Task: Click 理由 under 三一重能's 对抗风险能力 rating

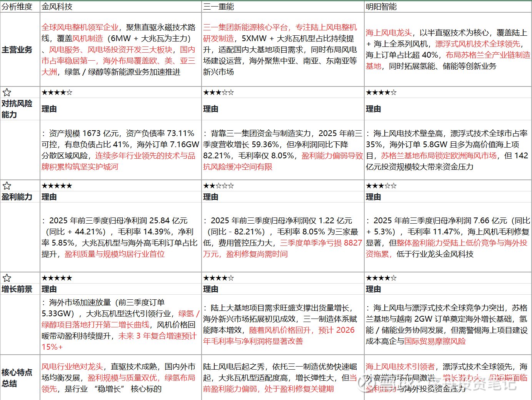Action: (211, 109)
